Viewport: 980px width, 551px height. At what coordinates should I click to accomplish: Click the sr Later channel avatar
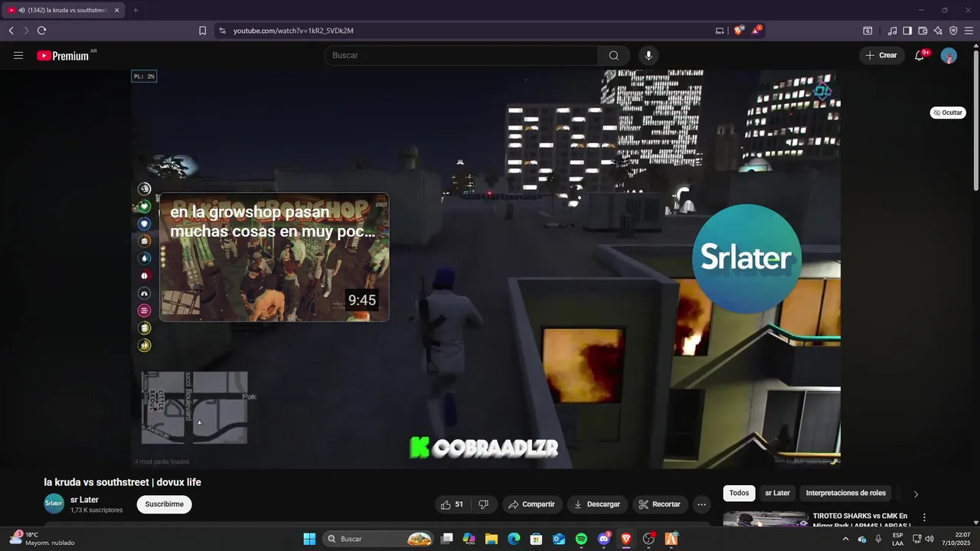pyautogui.click(x=54, y=504)
